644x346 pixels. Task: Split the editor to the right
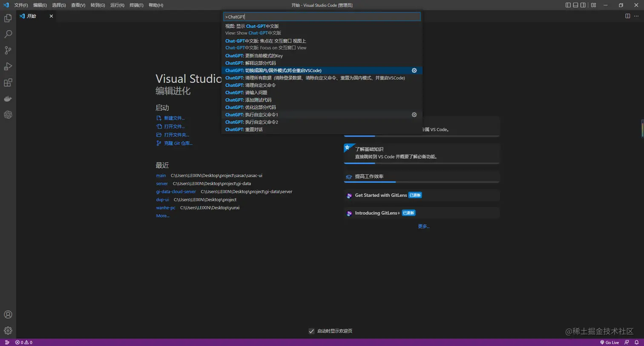coord(627,16)
